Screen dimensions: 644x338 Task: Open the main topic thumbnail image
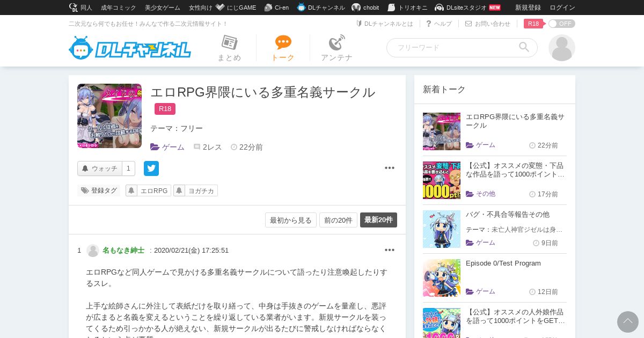[x=109, y=116]
